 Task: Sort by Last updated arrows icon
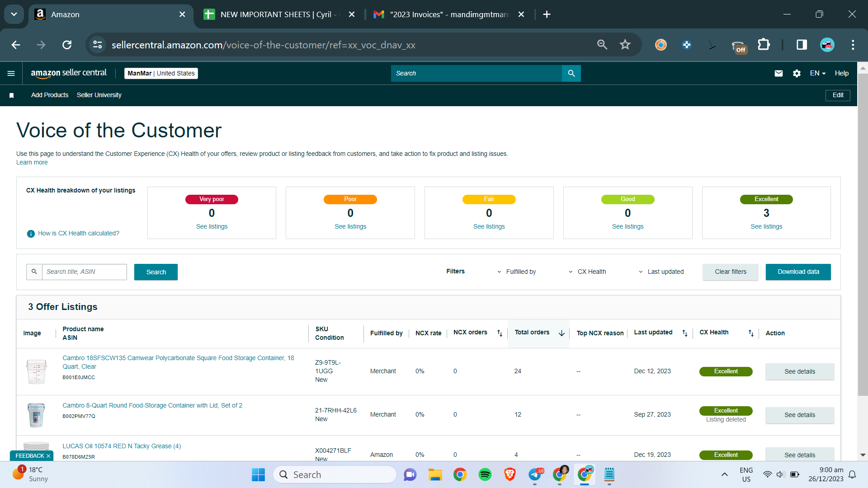tap(685, 333)
